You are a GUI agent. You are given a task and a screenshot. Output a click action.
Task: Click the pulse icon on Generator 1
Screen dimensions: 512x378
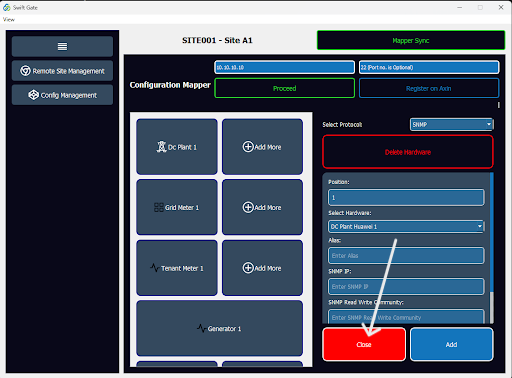click(x=201, y=329)
